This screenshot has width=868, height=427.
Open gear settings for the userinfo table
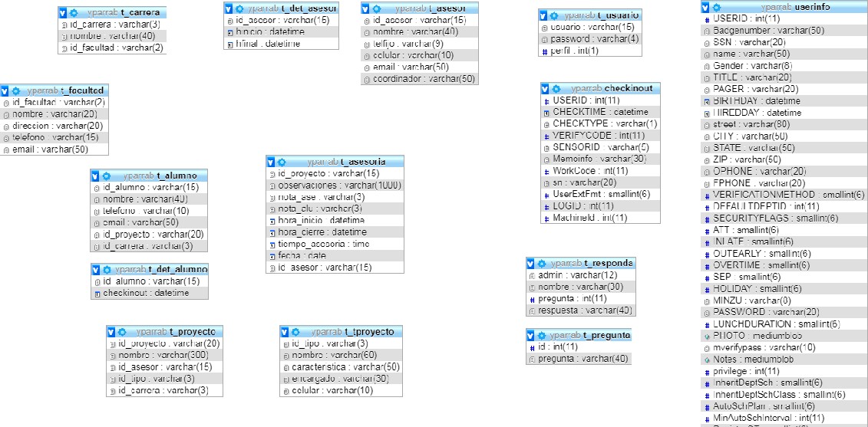717,7
